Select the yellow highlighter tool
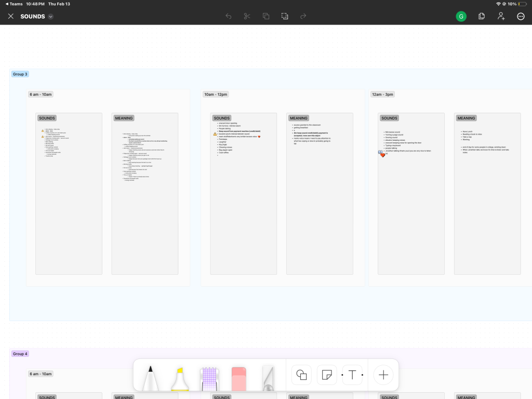 click(180, 378)
